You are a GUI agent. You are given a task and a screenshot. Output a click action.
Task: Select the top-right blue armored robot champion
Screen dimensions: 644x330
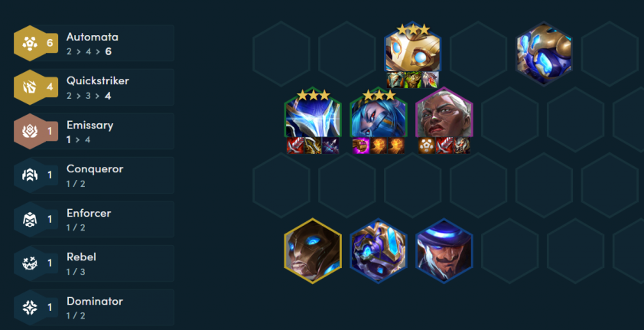pos(544,54)
